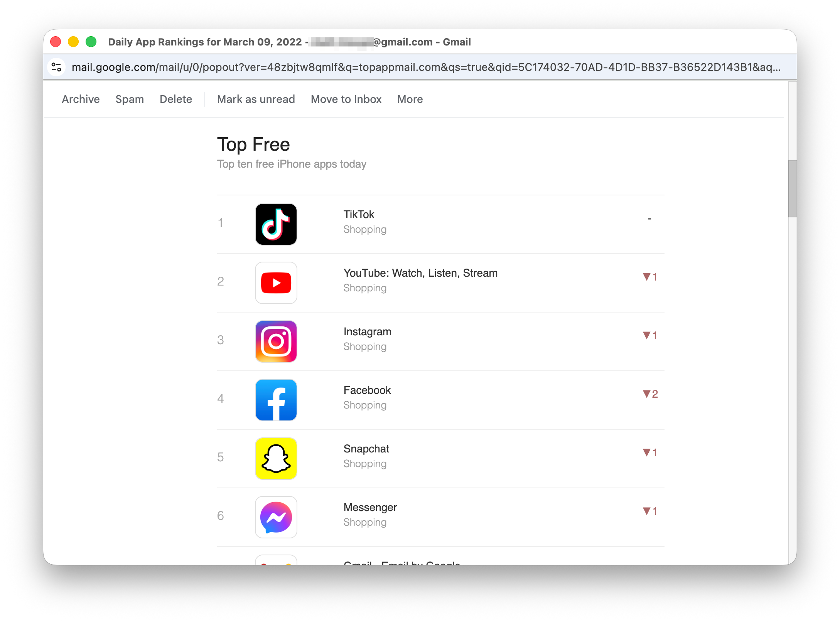Mark the email as unread

coord(256,99)
